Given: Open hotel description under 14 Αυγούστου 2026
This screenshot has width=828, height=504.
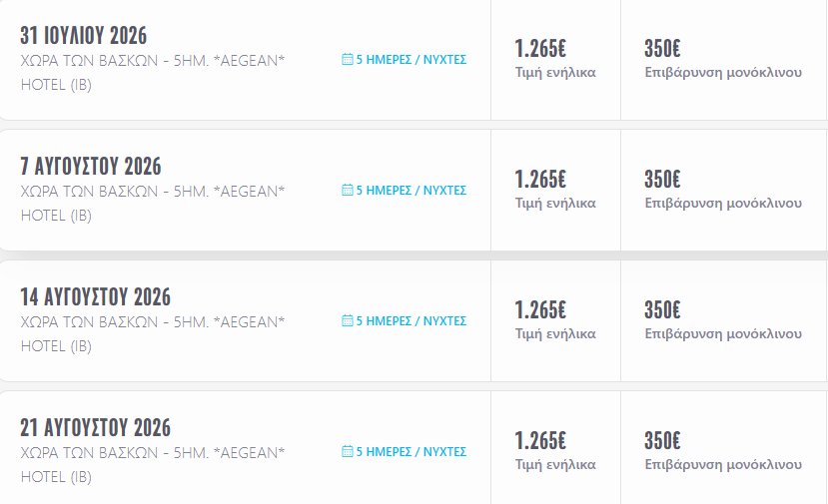Looking at the screenshot, I should 152,333.
